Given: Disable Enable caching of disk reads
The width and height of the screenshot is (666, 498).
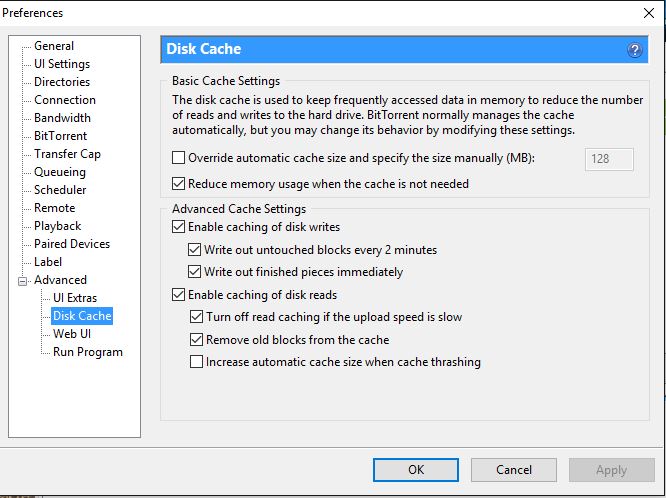Looking at the screenshot, I should [x=179, y=295].
